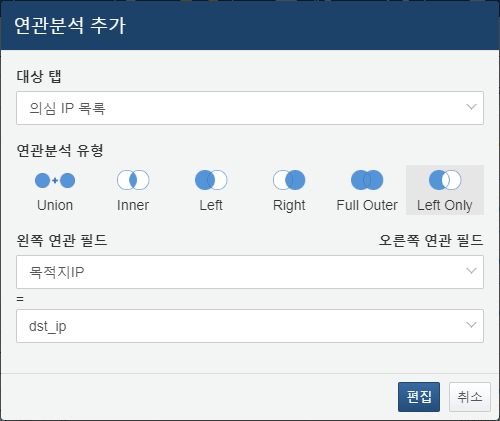The width and height of the screenshot is (500, 421).
Task: Open the 대상 탭 dropdown showing 의심 IP 목록
Action: point(250,108)
